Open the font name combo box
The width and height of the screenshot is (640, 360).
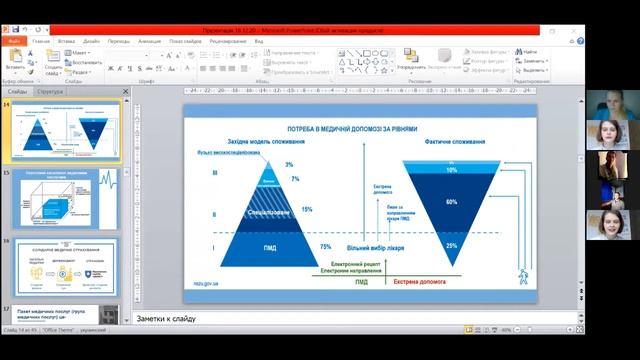(128, 55)
